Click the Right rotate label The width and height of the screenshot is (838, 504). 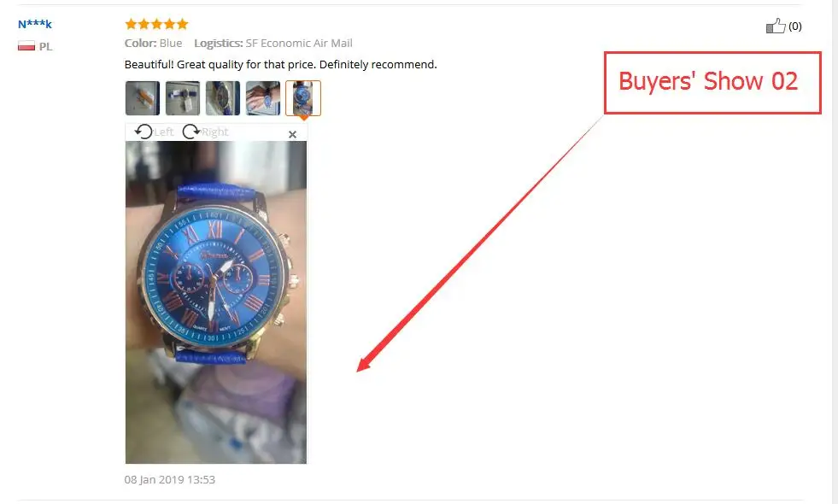click(215, 132)
